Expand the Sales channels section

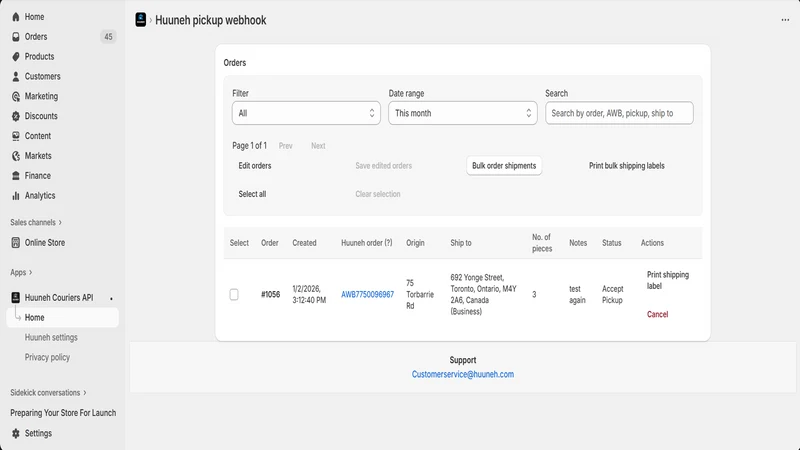pos(36,222)
